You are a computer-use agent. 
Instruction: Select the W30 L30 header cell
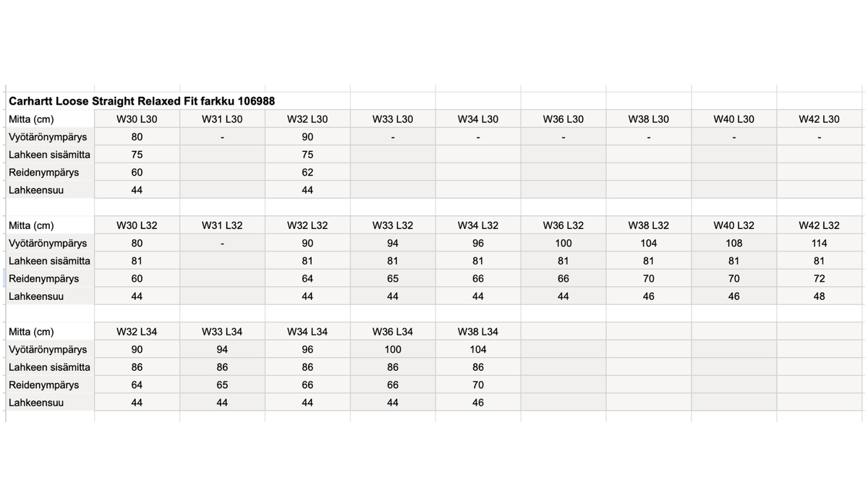pyautogui.click(x=137, y=119)
